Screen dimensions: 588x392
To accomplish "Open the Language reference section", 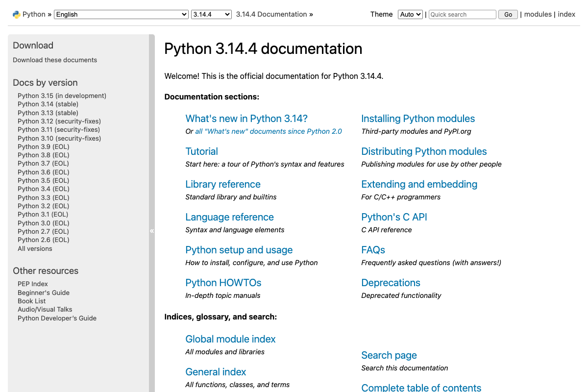I will coord(230,217).
